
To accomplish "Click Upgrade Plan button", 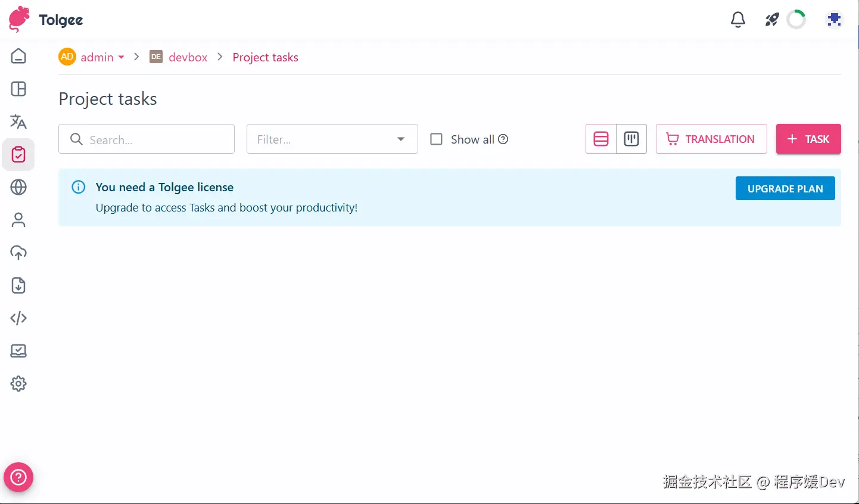I will pyautogui.click(x=785, y=188).
